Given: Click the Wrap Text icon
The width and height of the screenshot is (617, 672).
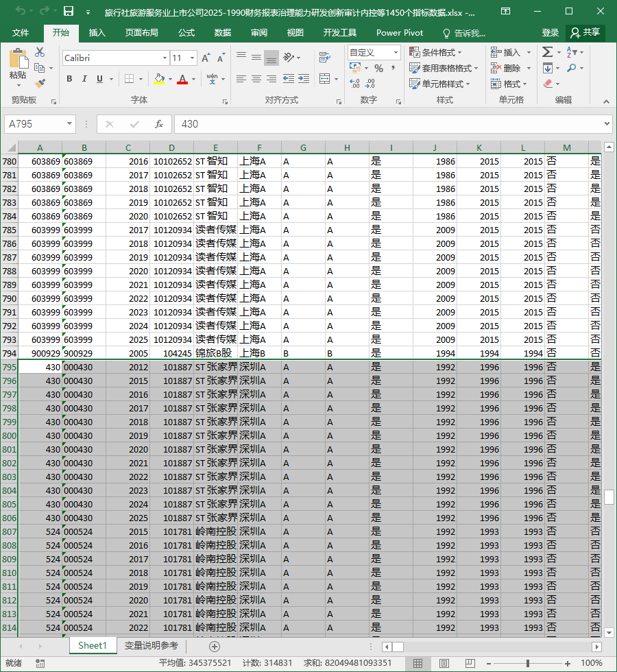Looking at the screenshot, I should point(325,57).
